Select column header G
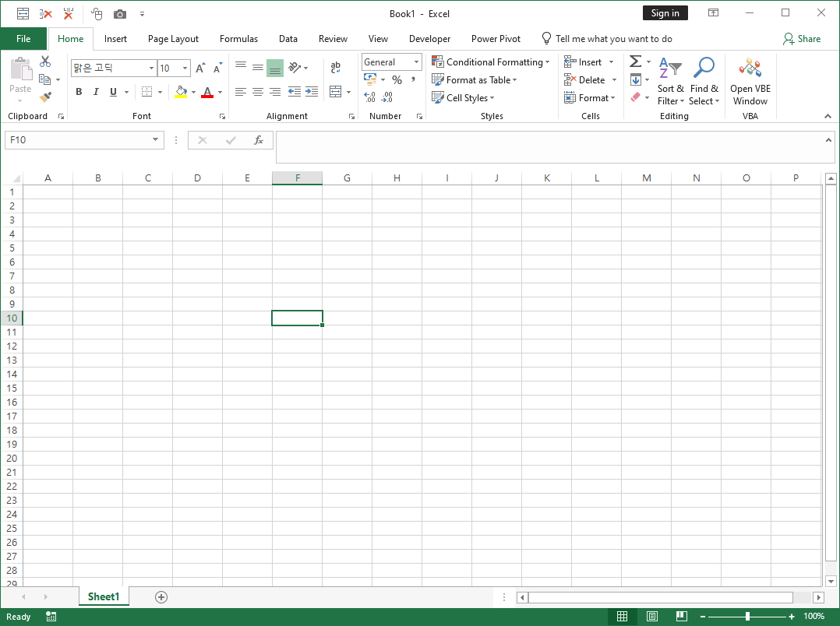This screenshot has height=626, width=840. coord(348,178)
